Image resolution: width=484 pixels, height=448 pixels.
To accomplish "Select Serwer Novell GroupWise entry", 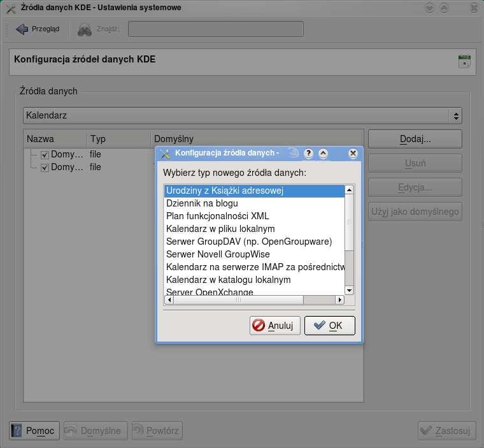I will click(x=254, y=254).
